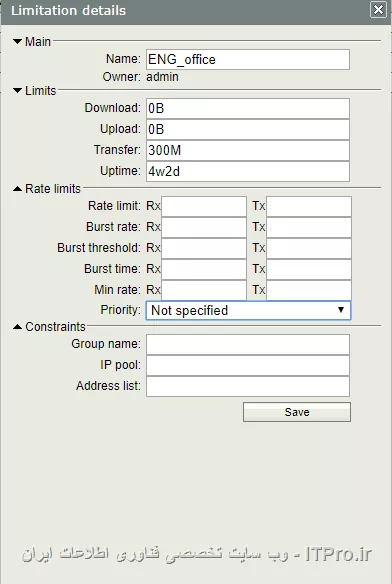392x584 pixels.
Task: Click the Uptime field showing 4w2d
Action: click(248, 171)
